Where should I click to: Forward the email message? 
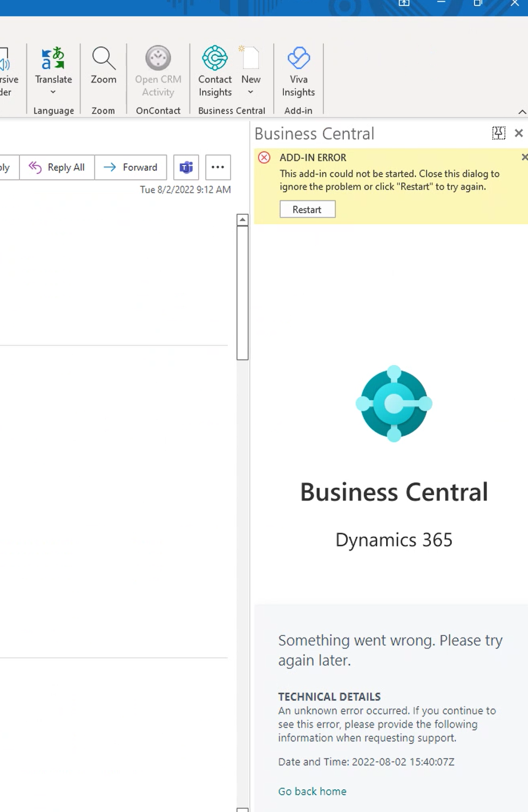(x=131, y=167)
